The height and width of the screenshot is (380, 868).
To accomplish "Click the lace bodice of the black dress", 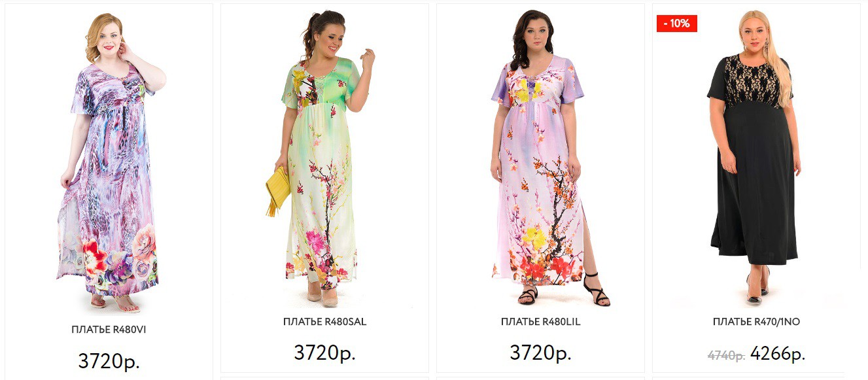I will tap(750, 80).
